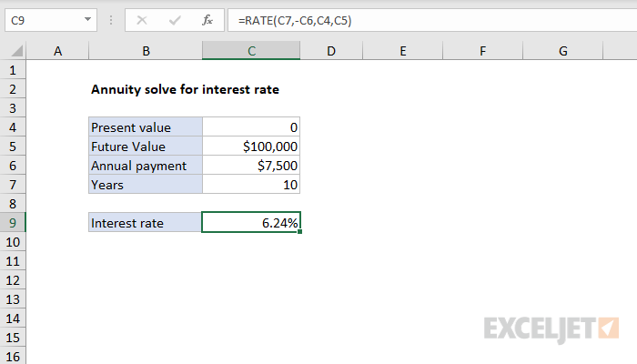Select row 14 header
The image size is (637, 364).
coord(13,318)
